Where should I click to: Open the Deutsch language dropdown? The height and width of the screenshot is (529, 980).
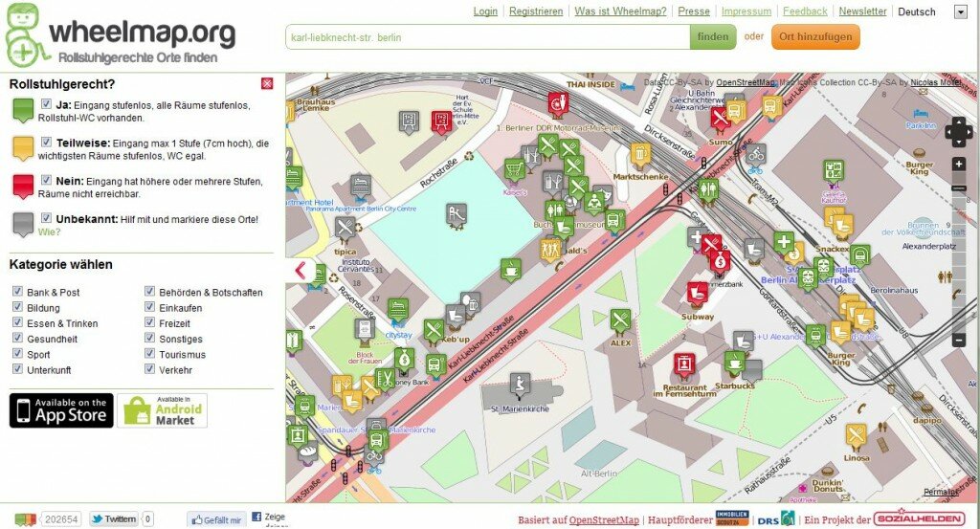click(961, 11)
